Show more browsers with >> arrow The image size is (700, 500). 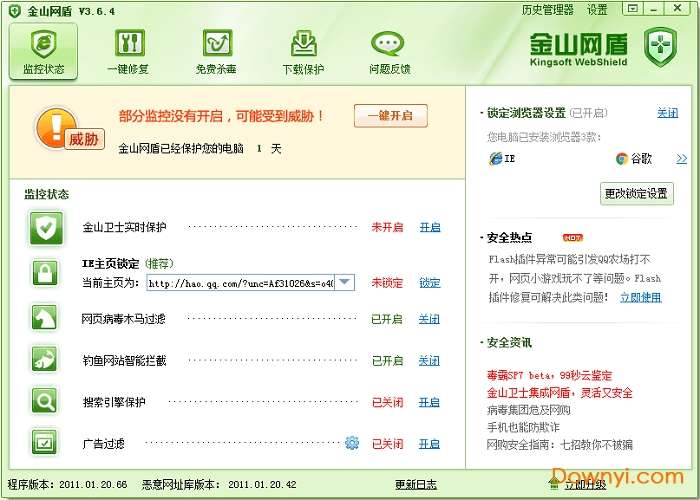click(x=681, y=159)
